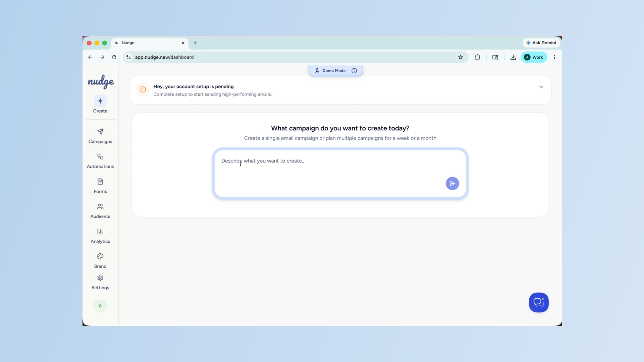Open the Automations section
The width and height of the screenshot is (644, 362).
(x=100, y=161)
